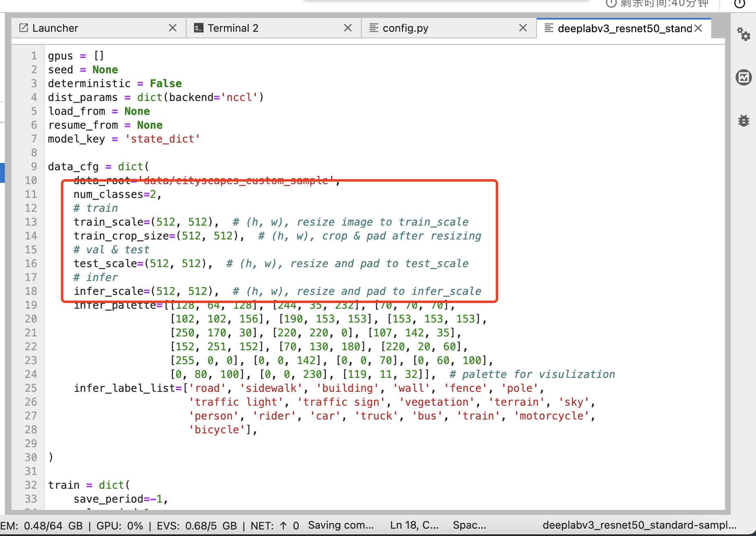Close the Terminal 2 tab

[347, 28]
